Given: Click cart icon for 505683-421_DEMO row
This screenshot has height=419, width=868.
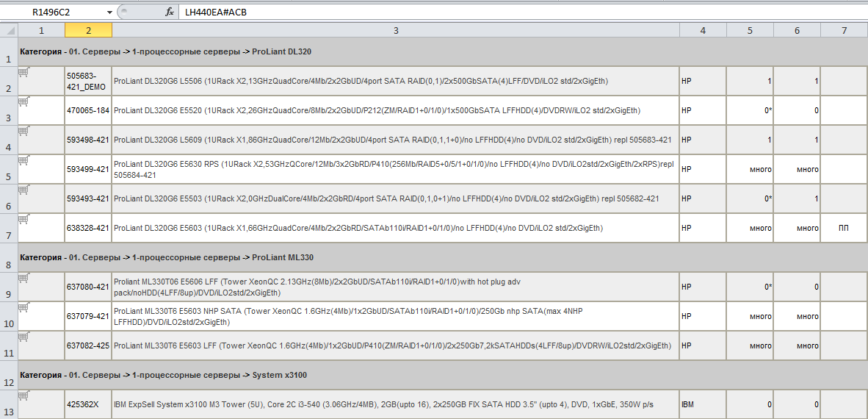Looking at the screenshot, I should (x=23, y=72).
